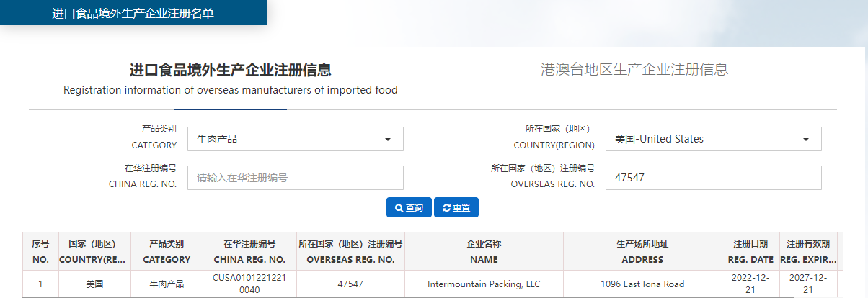Click the row number 1 cell
The height and width of the screenshot is (298, 868).
[40, 284]
